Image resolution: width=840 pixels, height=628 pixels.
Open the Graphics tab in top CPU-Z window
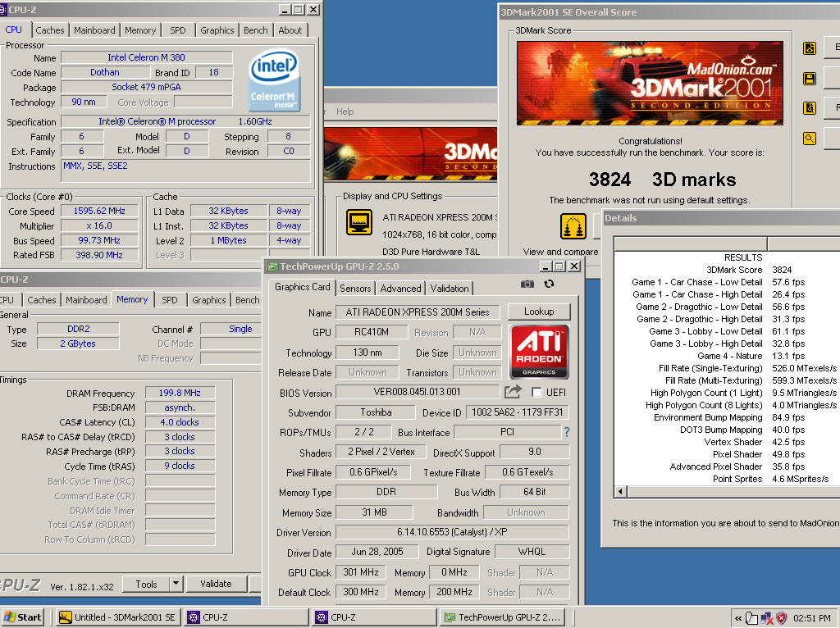tap(217, 30)
